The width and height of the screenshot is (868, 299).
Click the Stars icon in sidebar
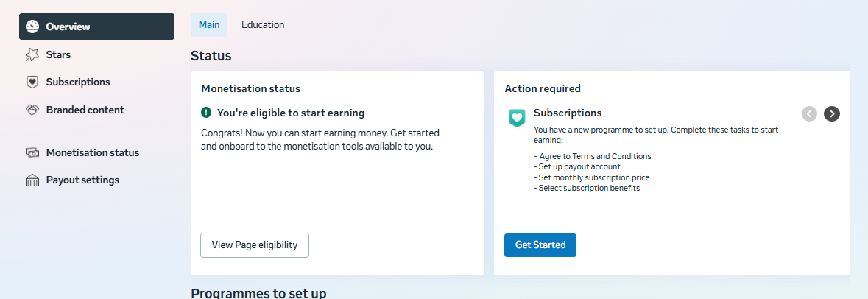[x=32, y=54]
